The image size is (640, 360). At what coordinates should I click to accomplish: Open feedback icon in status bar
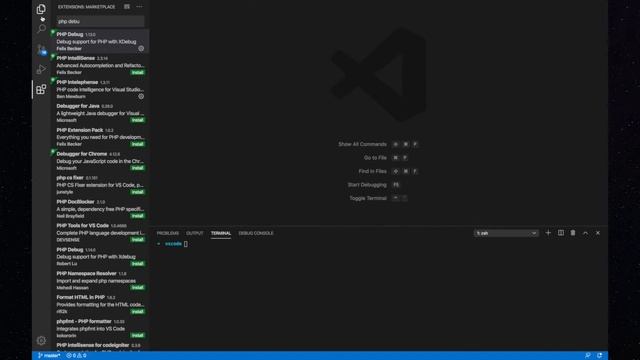pyautogui.click(x=587, y=356)
